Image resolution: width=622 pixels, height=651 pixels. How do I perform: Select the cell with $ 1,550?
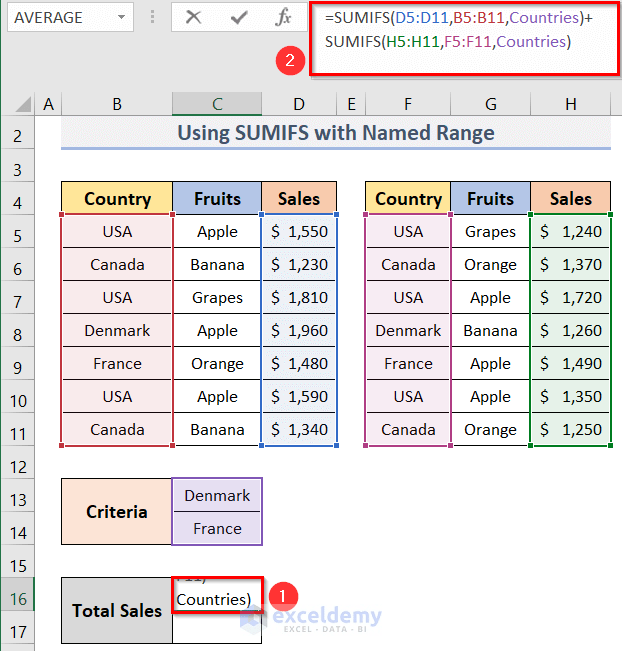[299, 231]
